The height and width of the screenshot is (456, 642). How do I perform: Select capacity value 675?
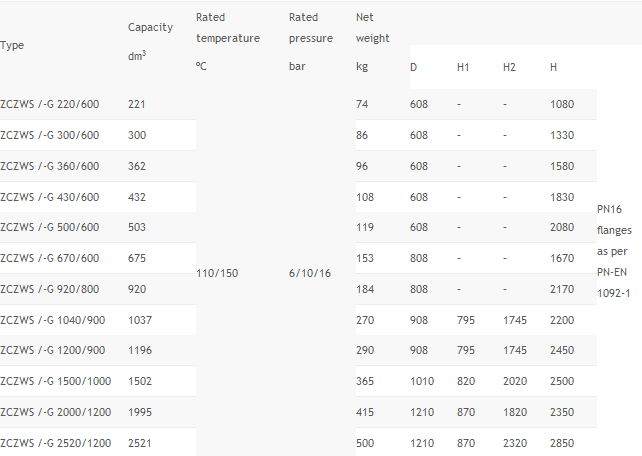click(138, 258)
